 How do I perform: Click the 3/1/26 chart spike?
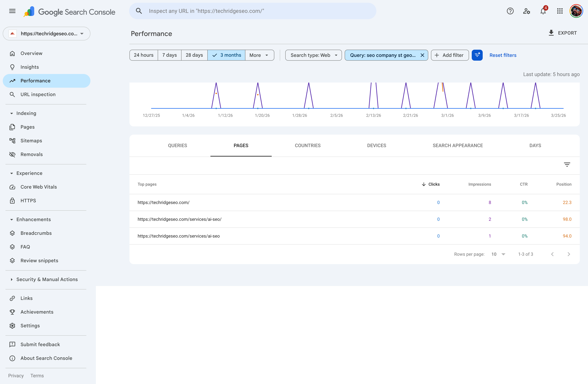pyautogui.click(x=441, y=95)
